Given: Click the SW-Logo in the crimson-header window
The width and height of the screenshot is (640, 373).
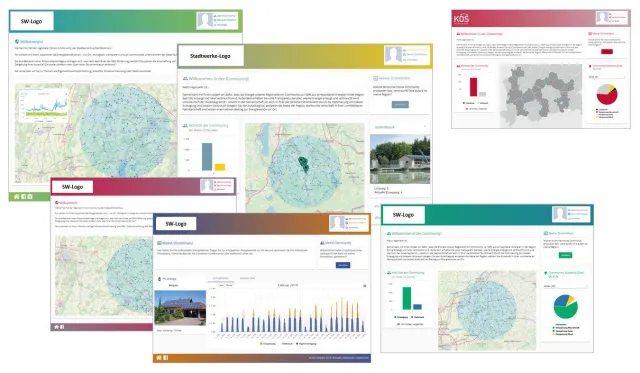Looking at the screenshot, I should [72, 187].
